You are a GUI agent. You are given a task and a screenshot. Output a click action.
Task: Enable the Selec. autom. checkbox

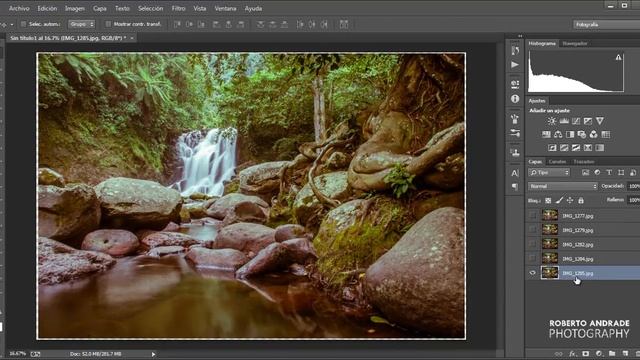point(23,24)
